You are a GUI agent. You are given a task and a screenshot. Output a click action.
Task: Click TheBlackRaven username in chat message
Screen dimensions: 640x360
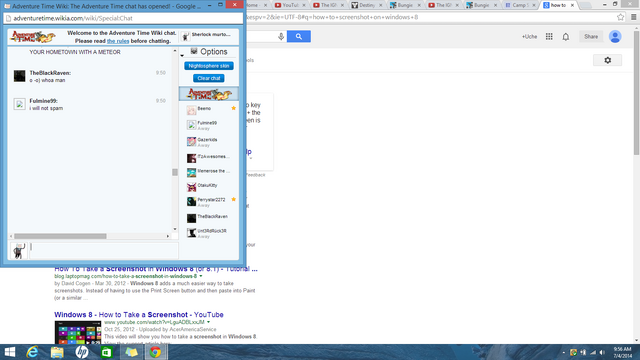[x=50, y=73]
